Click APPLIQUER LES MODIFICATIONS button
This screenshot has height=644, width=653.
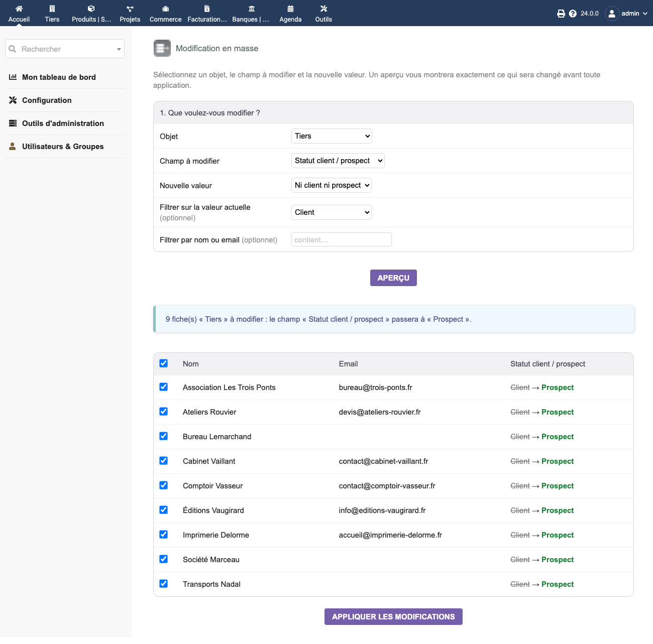tap(393, 617)
